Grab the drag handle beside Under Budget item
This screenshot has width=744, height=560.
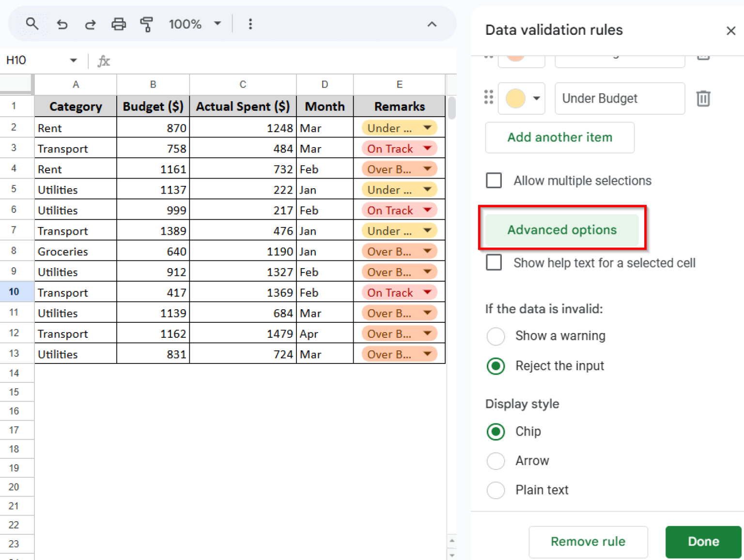pyautogui.click(x=488, y=98)
